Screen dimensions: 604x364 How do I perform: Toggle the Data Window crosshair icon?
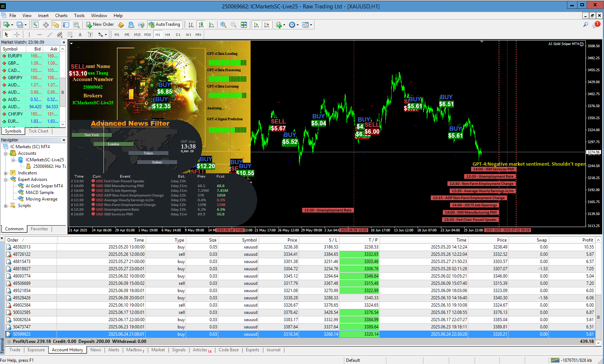[46, 25]
